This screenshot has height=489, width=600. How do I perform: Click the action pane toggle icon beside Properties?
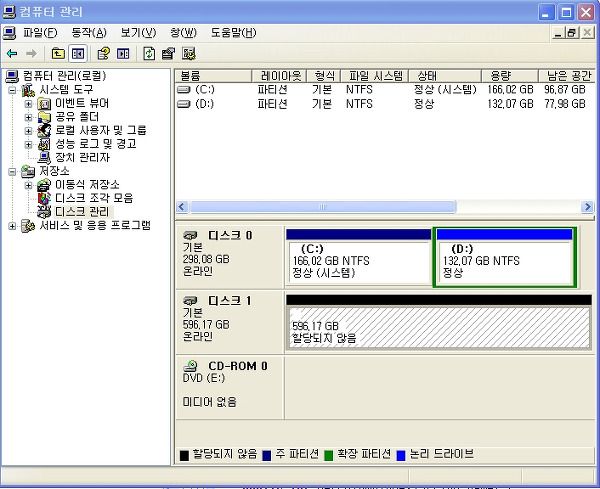point(123,54)
